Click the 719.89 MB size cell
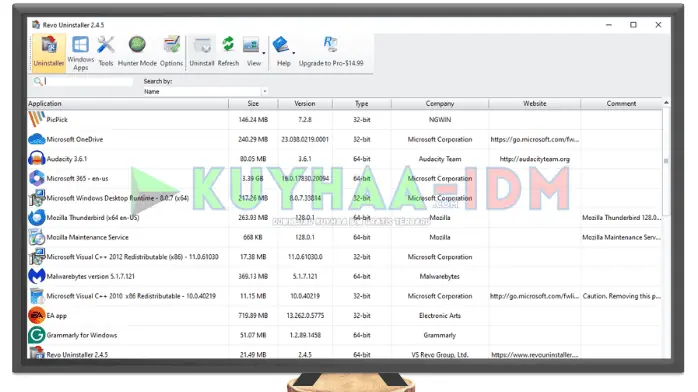 click(x=253, y=315)
